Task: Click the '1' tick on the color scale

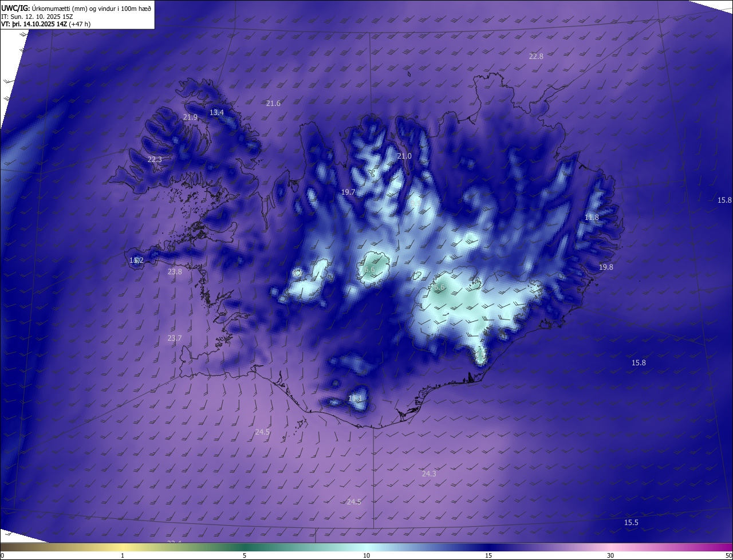Action: 123,555
